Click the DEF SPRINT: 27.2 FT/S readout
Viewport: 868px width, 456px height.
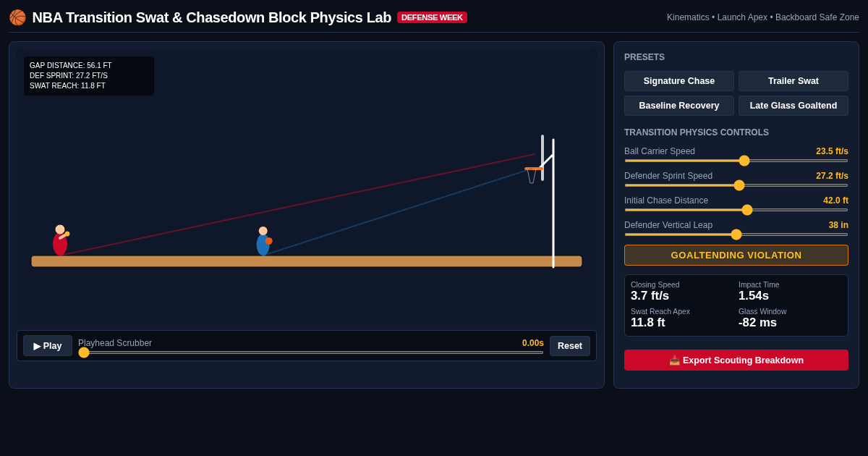[69, 76]
